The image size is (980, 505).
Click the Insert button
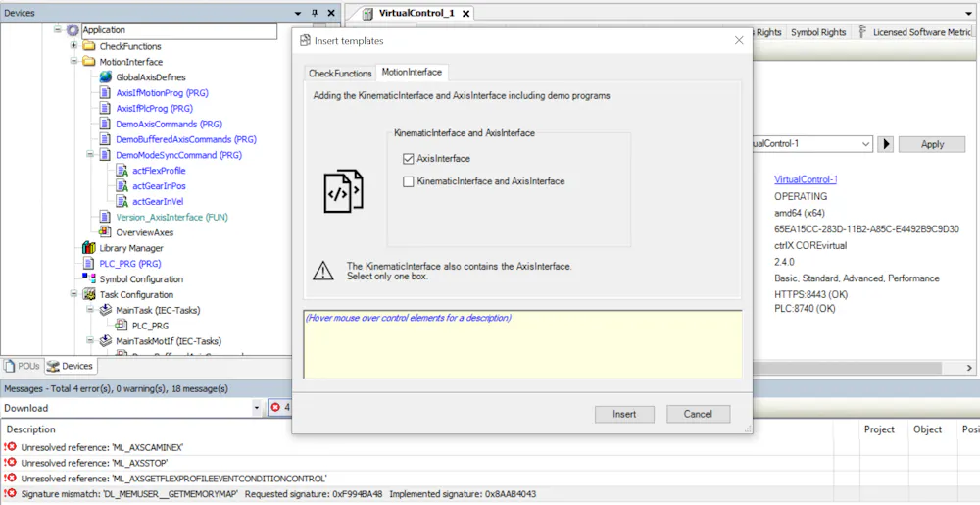click(x=624, y=414)
